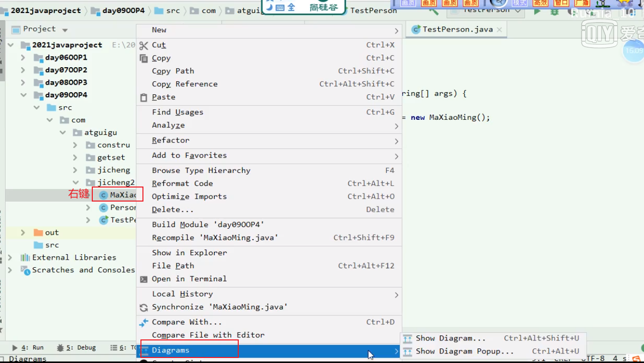Click 2021javaproject breadcrumb

(x=45, y=11)
